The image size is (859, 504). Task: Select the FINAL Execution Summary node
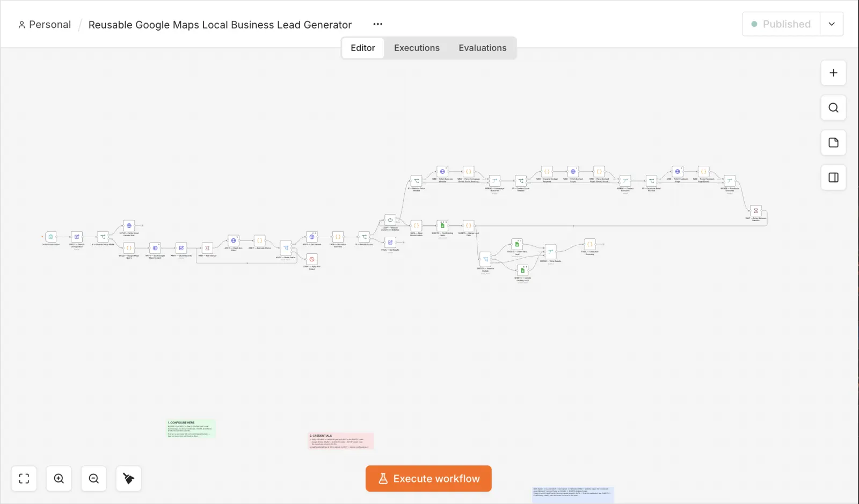click(590, 244)
